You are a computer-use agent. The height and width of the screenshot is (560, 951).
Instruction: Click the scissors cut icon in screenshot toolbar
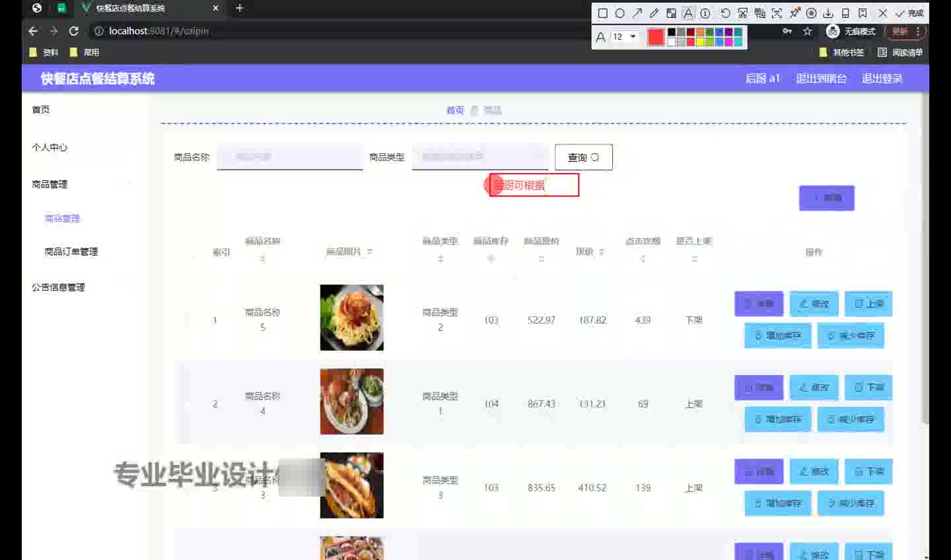tap(743, 13)
